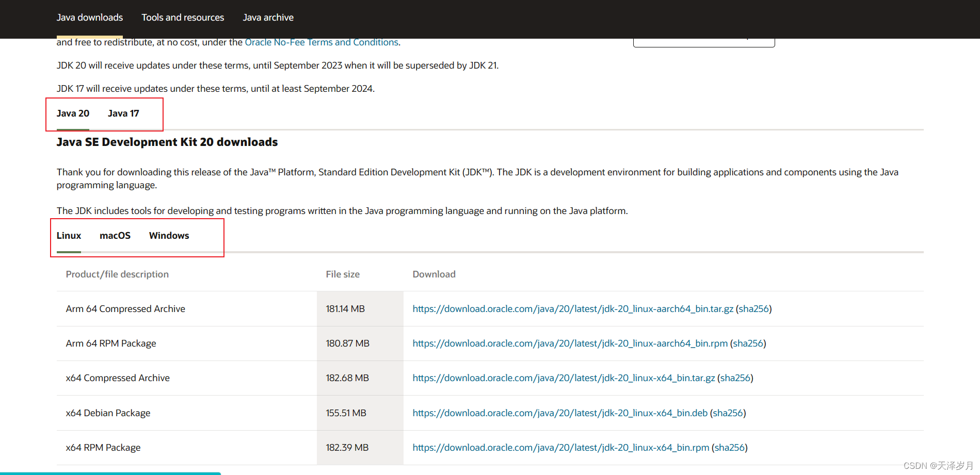980x475 pixels.
Task: Open the Java downloads nav tab
Action: click(90, 18)
